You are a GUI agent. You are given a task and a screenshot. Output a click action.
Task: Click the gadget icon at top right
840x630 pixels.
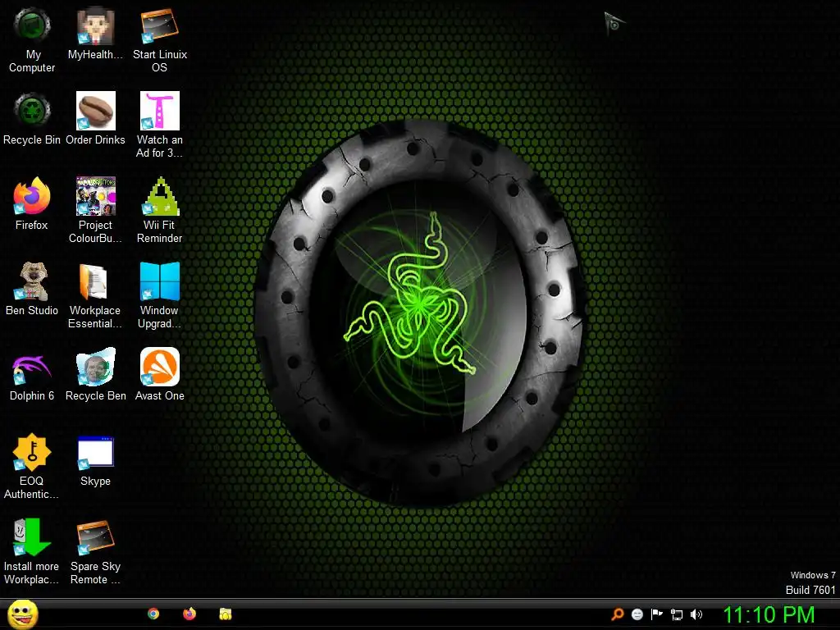tap(614, 24)
